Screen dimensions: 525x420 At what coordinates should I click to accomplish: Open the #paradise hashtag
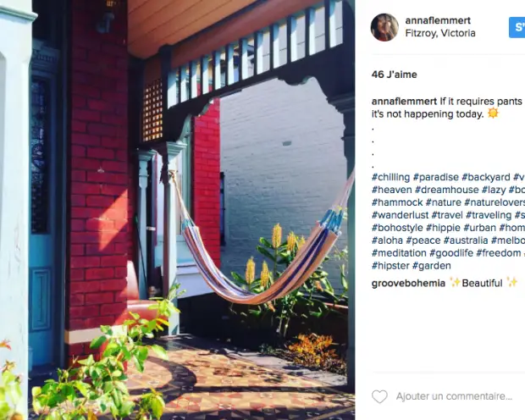(x=436, y=177)
